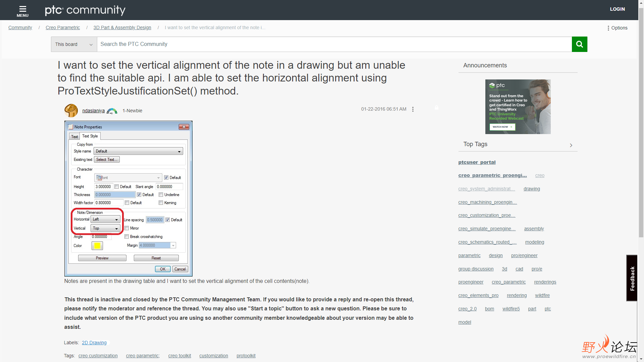The height and width of the screenshot is (362, 644).
Task: Click the LOGIN link
Action: [x=617, y=9]
